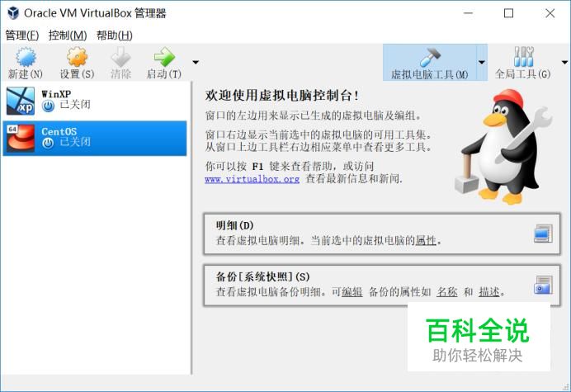The image size is (571, 392).
Task: Select the WinXP virtual machine
Action: (x=95, y=101)
